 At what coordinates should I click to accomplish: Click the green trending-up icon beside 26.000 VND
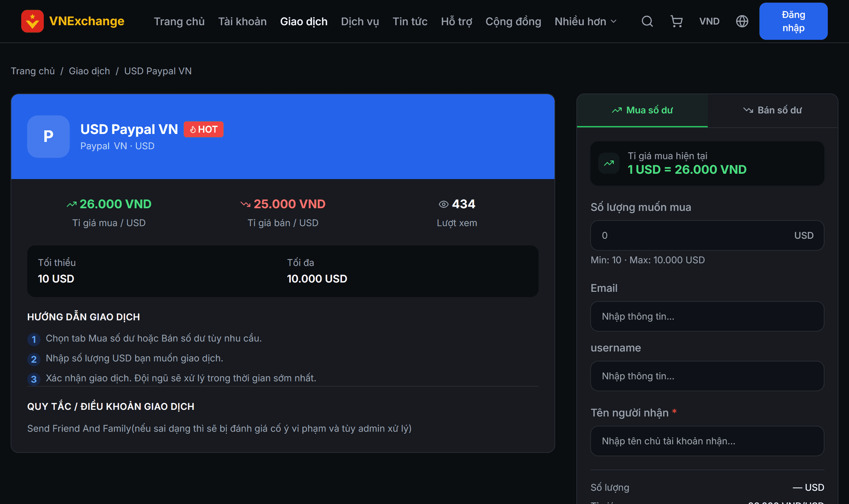click(72, 204)
